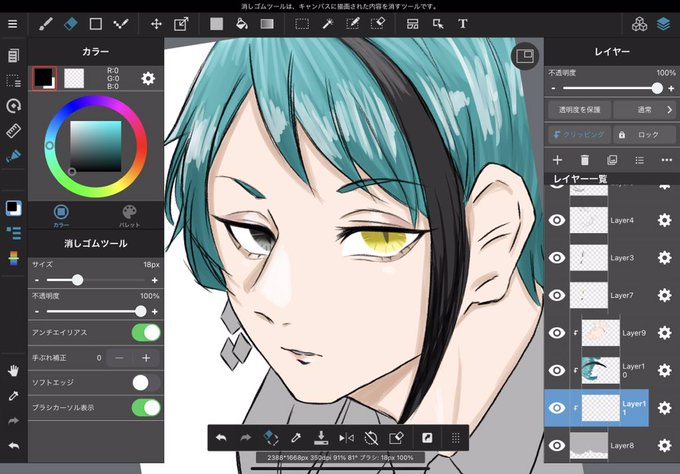Open Layer7 settings gear
The width and height of the screenshot is (680, 474).
tap(664, 295)
